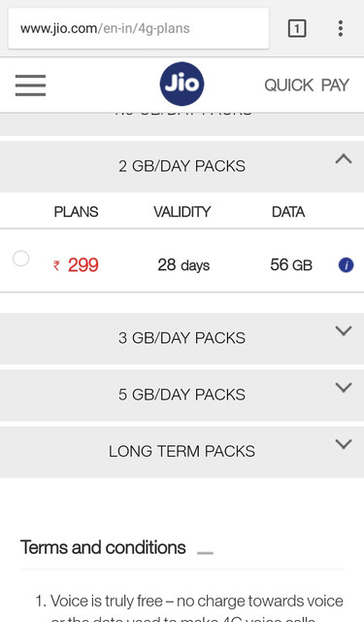Select the ₹299 plan radio button
The image size is (364, 622).
tap(20, 259)
